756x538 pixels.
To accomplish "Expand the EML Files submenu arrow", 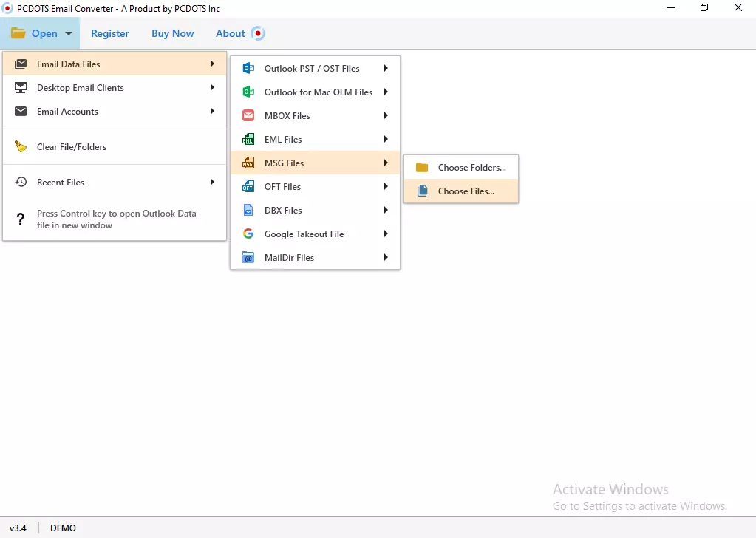I will pos(386,139).
